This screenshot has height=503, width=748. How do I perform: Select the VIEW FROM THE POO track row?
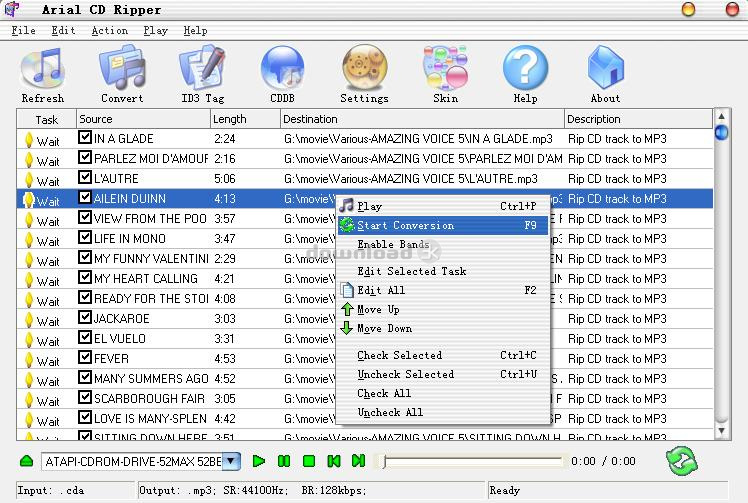click(365, 219)
